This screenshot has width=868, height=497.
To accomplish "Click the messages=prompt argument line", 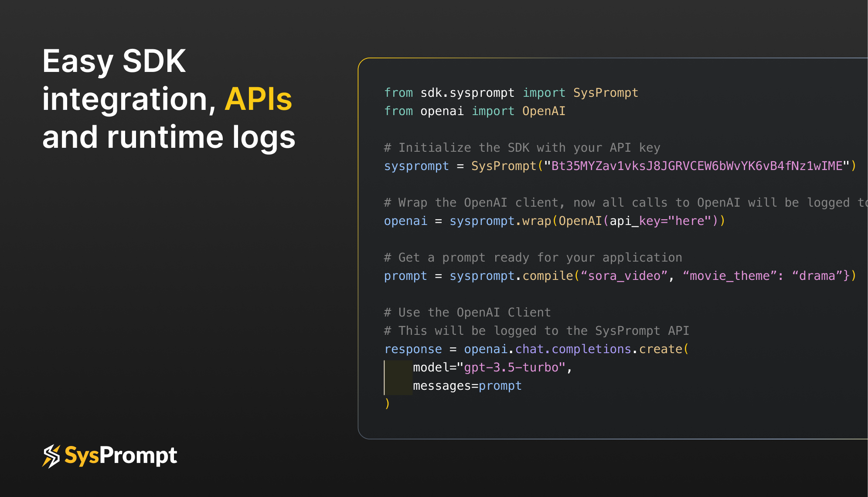I will pos(467,386).
